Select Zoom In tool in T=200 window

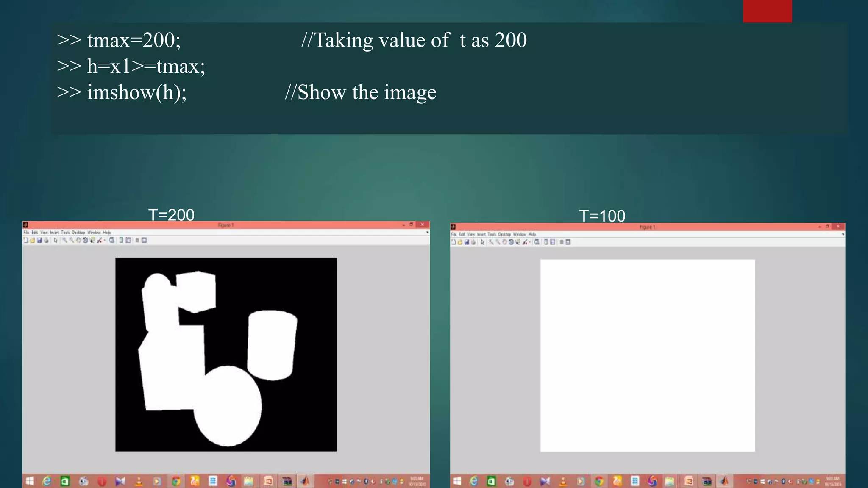point(64,240)
